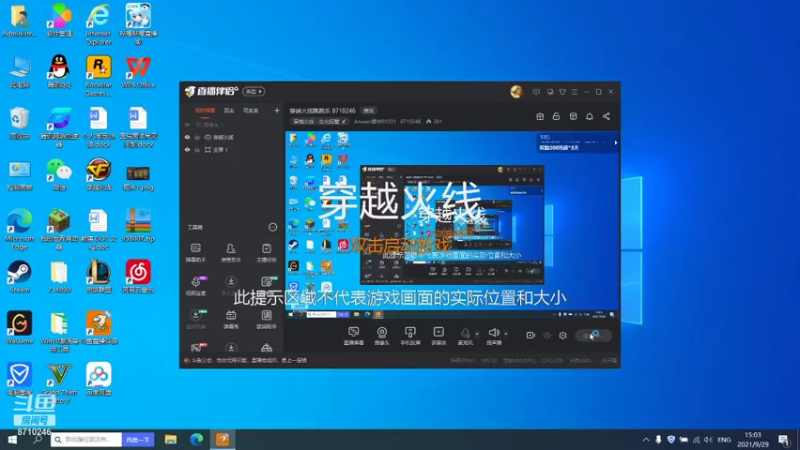Image resolution: width=800 pixels, height=450 pixels.
Task: Toggle eye visibility for 全屏 1 source
Action: click(187, 149)
